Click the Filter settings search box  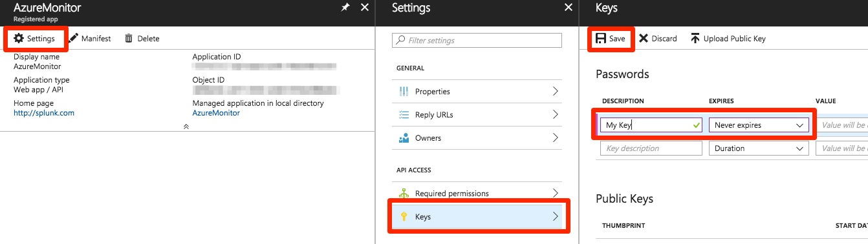pyautogui.click(x=477, y=40)
